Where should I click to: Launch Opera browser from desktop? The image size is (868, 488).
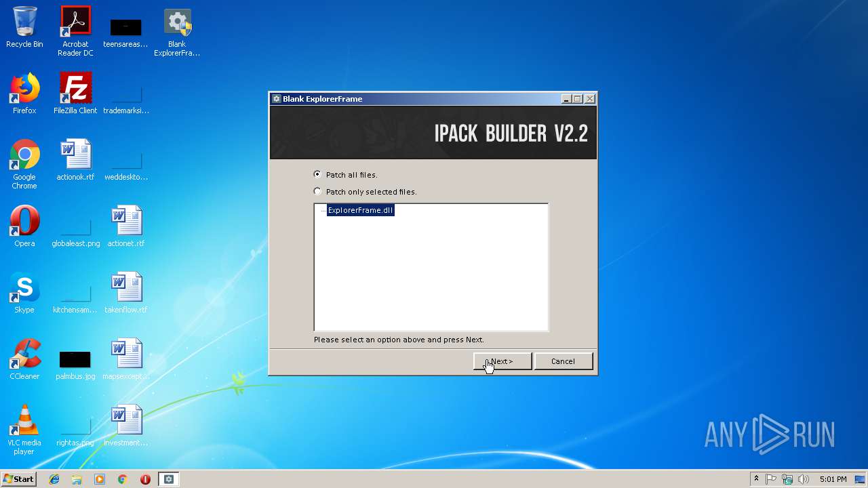[24, 227]
